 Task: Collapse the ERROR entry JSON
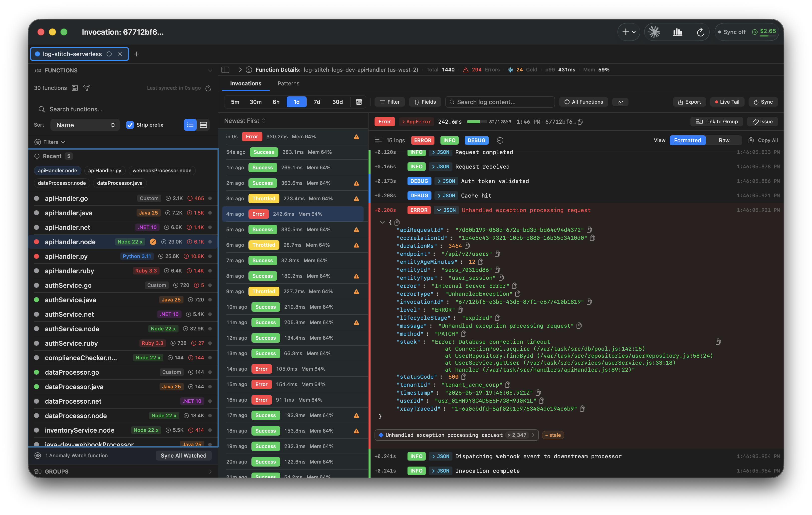[x=446, y=210]
